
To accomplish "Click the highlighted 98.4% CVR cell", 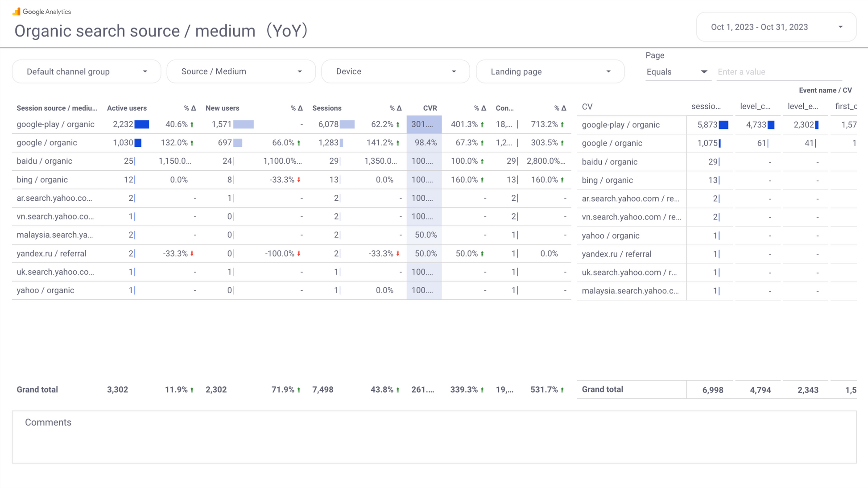I will pyautogui.click(x=425, y=143).
